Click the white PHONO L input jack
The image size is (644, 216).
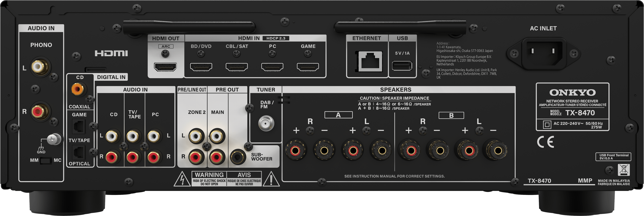38,66
